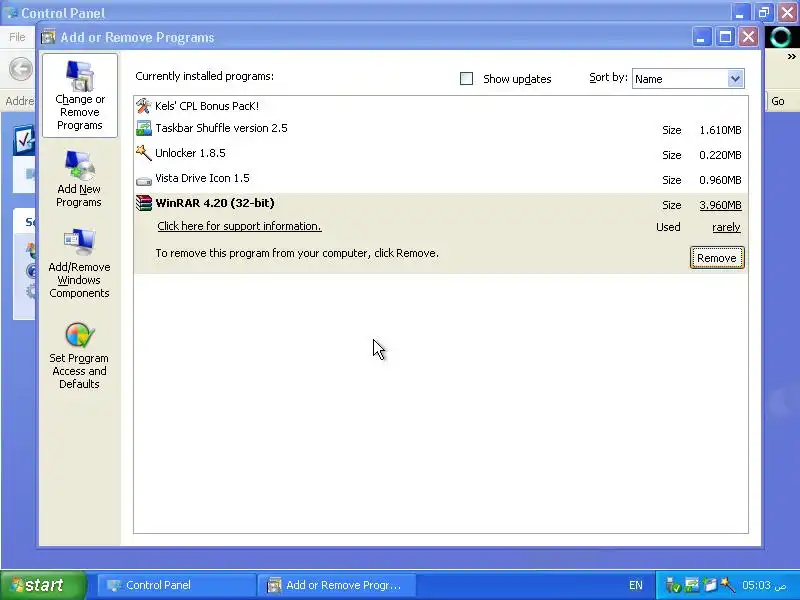This screenshot has height=600, width=800.
Task: Open Set Program Access and Defaults icon
Action: pos(79,356)
